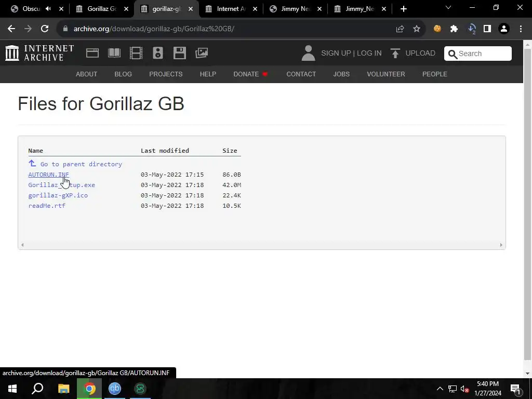Open the Images icon
The image size is (532, 399).
click(202, 53)
